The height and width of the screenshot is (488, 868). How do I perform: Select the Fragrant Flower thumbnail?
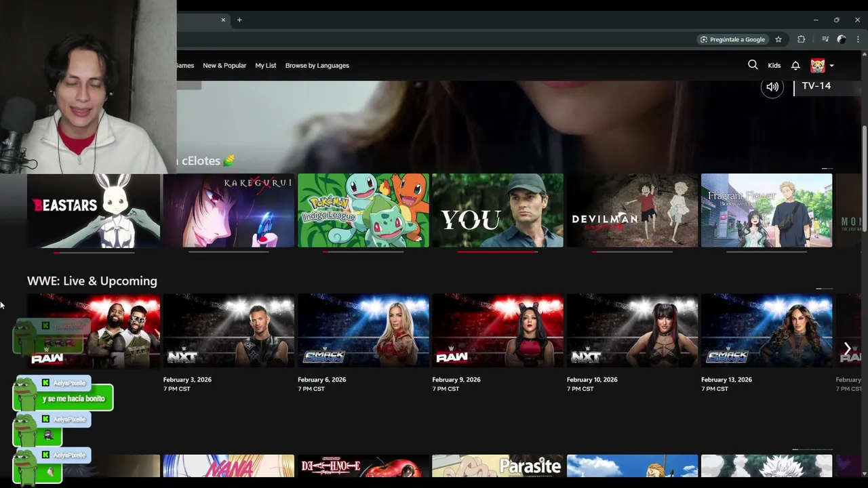(766, 210)
